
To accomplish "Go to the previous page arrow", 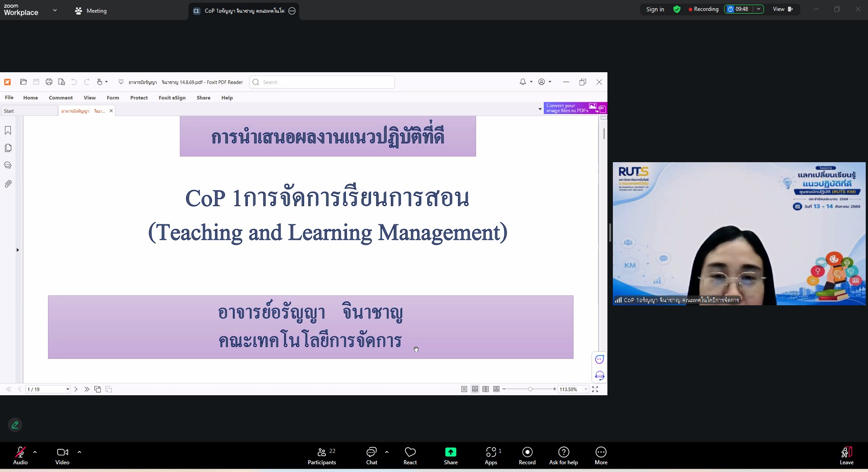I will [x=20, y=389].
